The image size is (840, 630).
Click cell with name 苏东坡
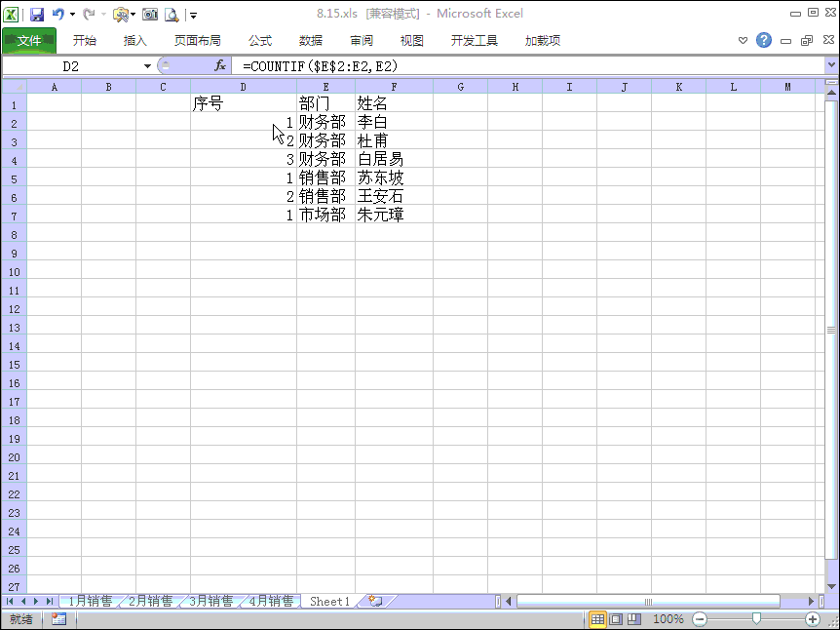click(394, 177)
